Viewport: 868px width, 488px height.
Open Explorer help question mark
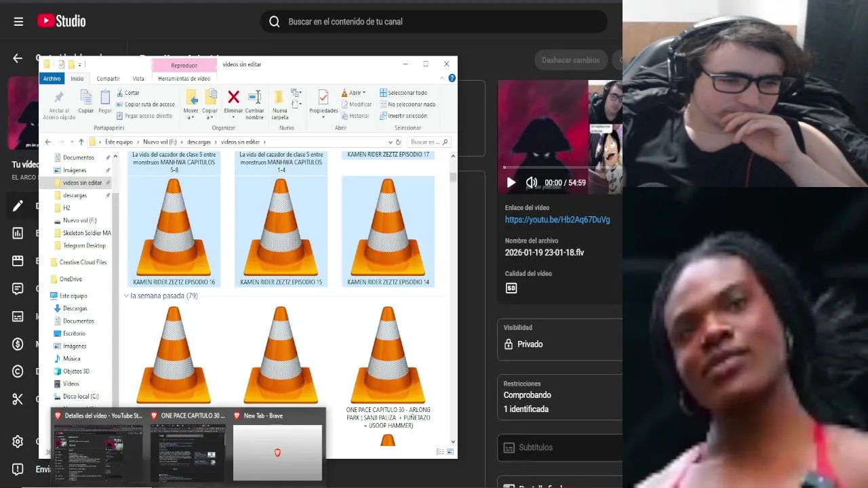[x=452, y=79]
